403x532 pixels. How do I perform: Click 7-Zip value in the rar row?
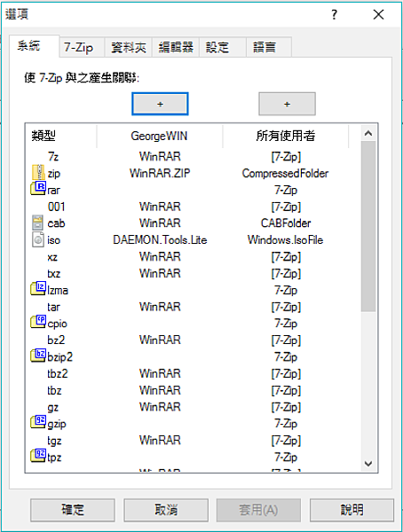point(286,190)
